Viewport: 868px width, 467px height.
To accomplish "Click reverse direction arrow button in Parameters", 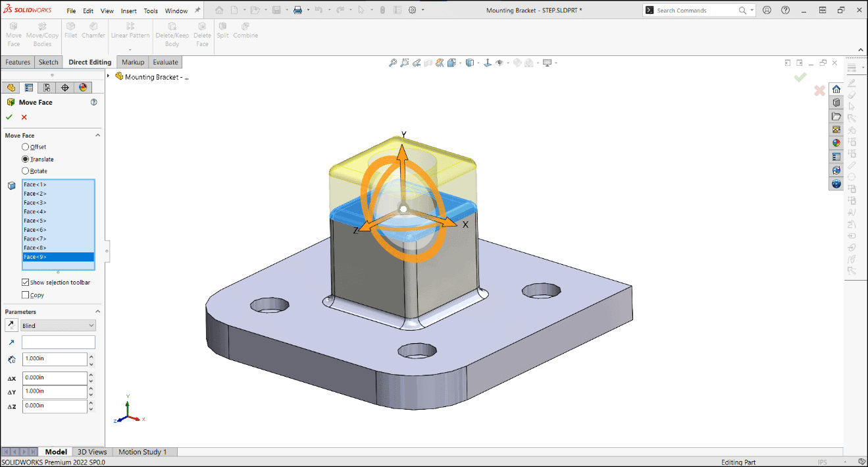I will 11,325.
